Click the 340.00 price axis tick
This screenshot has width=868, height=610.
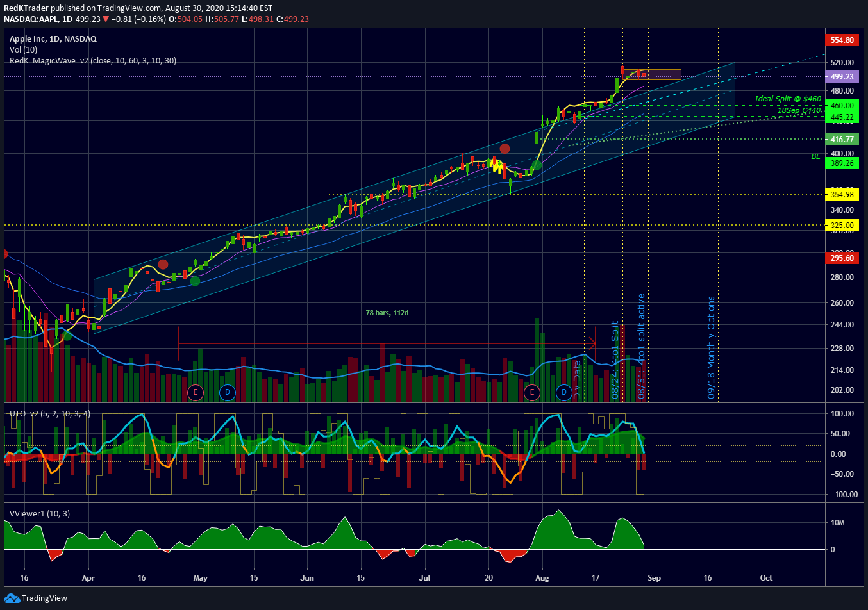842,210
